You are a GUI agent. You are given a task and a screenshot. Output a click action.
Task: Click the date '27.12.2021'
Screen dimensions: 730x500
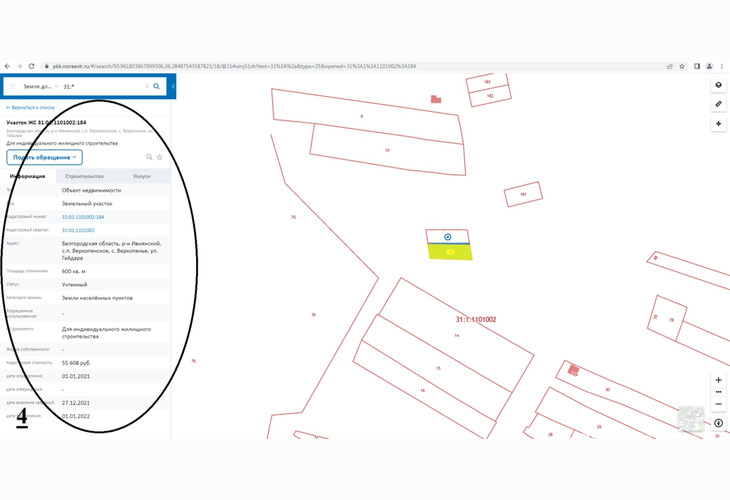click(76, 403)
